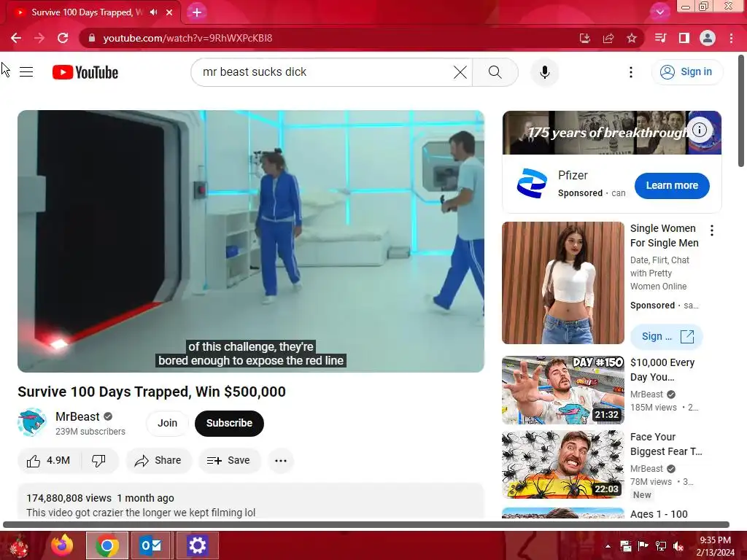This screenshot has height=560, width=747.
Task: Open the network tray icon
Action: [x=661, y=546]
